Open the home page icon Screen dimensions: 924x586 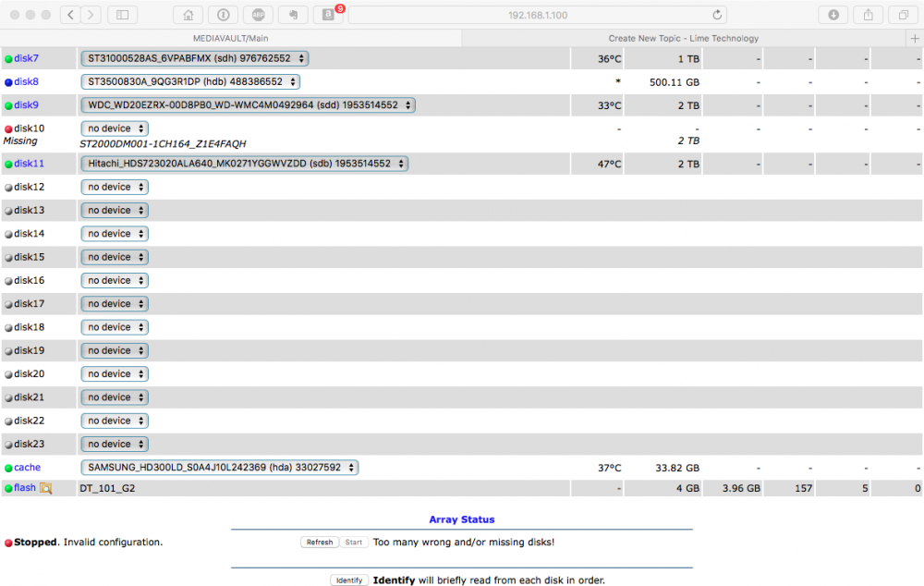(x=188, y=15)
